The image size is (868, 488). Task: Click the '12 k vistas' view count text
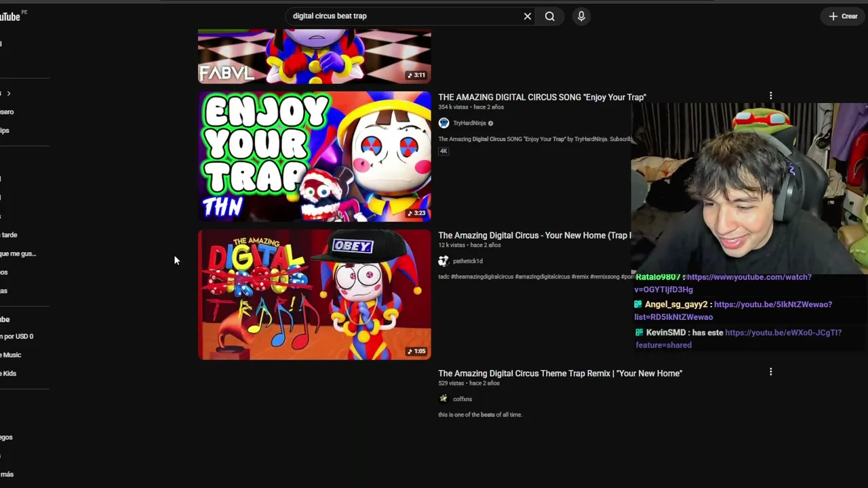pos(451,245)
